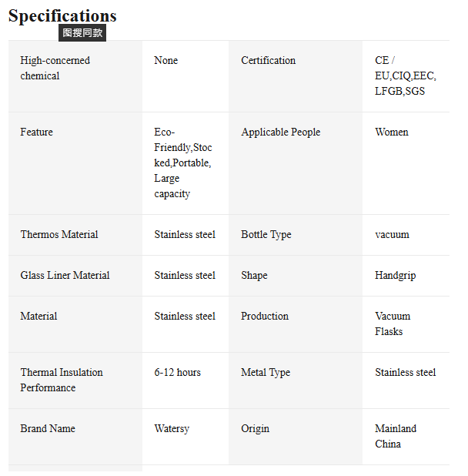Viewport: 468px width, 476px height.
Task: Click the Thermal Insulation Performance label
Action: 62,380
